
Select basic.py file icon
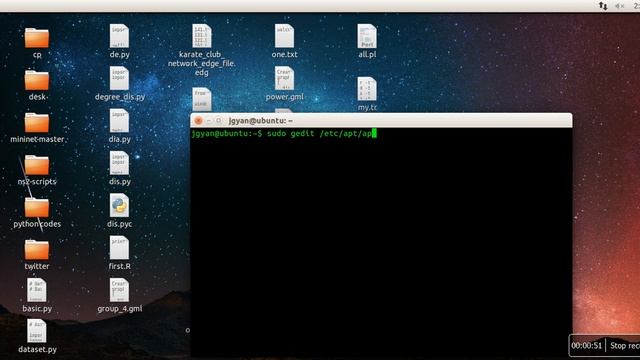pos(37,290)
